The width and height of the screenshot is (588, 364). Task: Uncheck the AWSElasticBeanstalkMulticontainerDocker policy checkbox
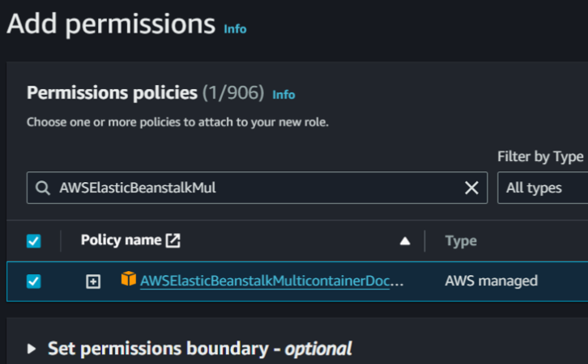(x=34, y=281)
